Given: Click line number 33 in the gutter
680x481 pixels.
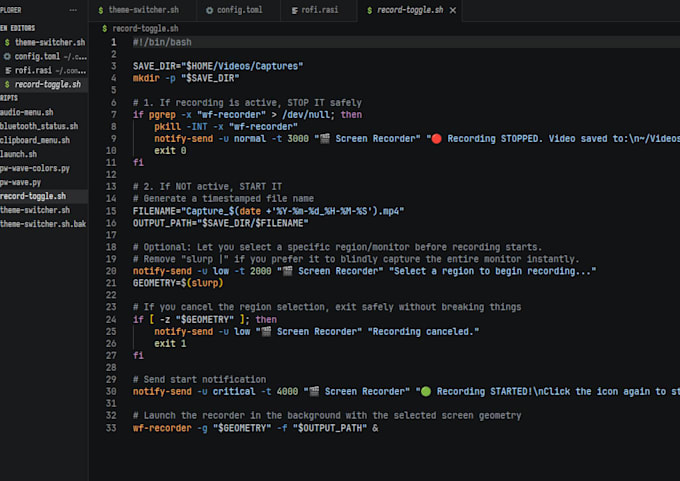Looking at the screenshot, I should (111, 428).
